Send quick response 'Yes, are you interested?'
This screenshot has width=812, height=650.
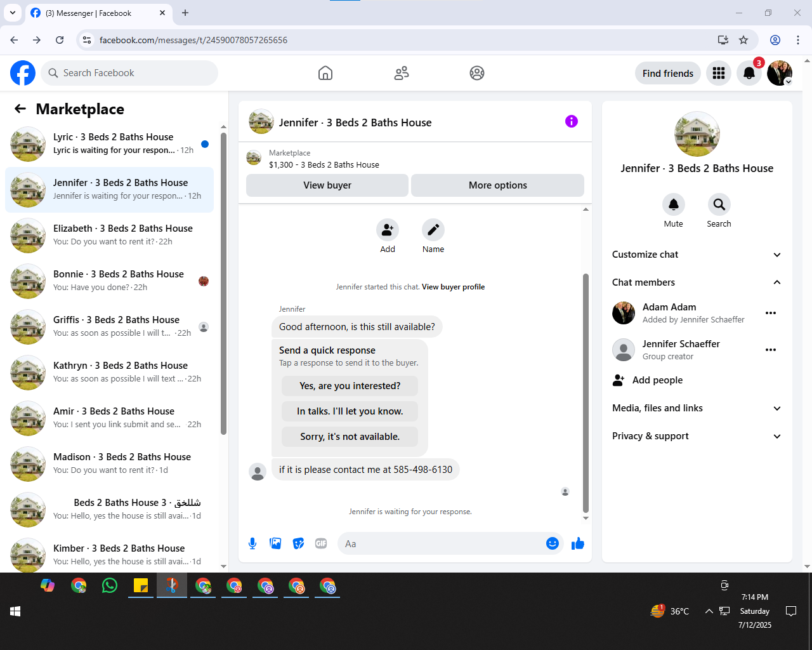click(x=350, y=386)
